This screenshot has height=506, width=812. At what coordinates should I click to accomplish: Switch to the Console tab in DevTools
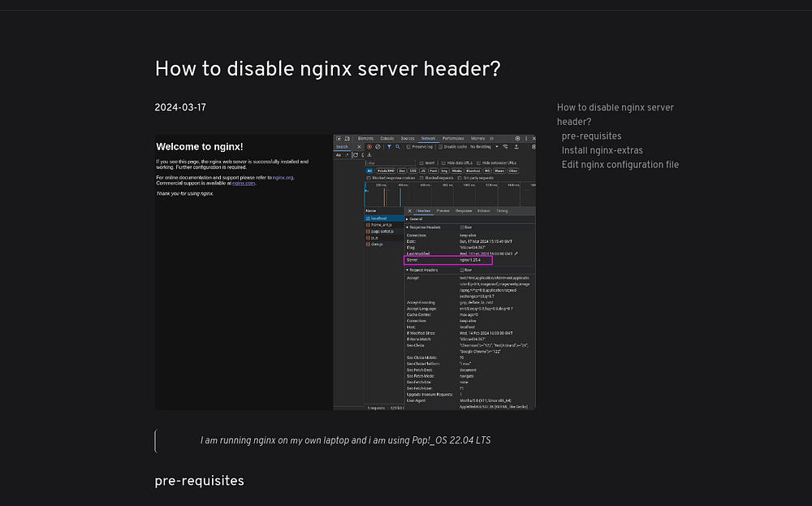[x=387, y=139]
